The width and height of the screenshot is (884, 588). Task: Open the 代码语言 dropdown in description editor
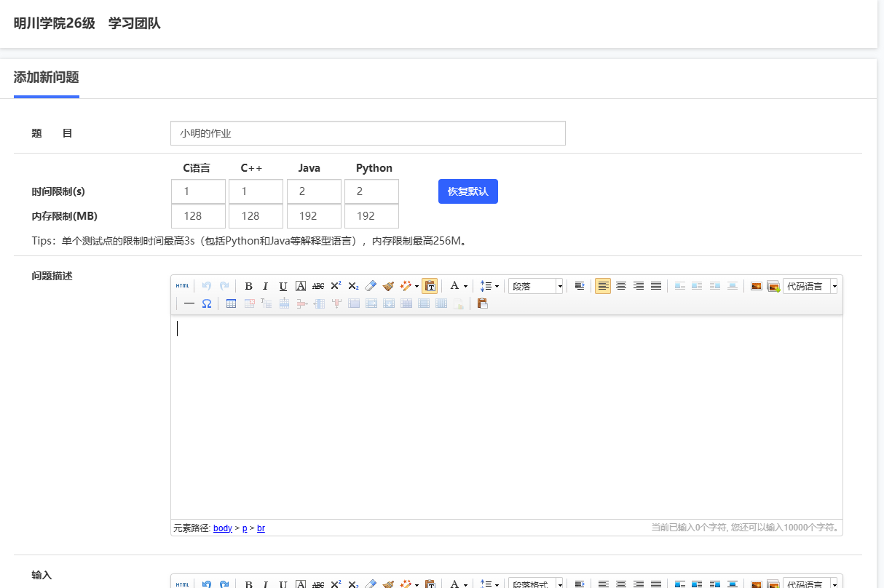click(810, 286)
